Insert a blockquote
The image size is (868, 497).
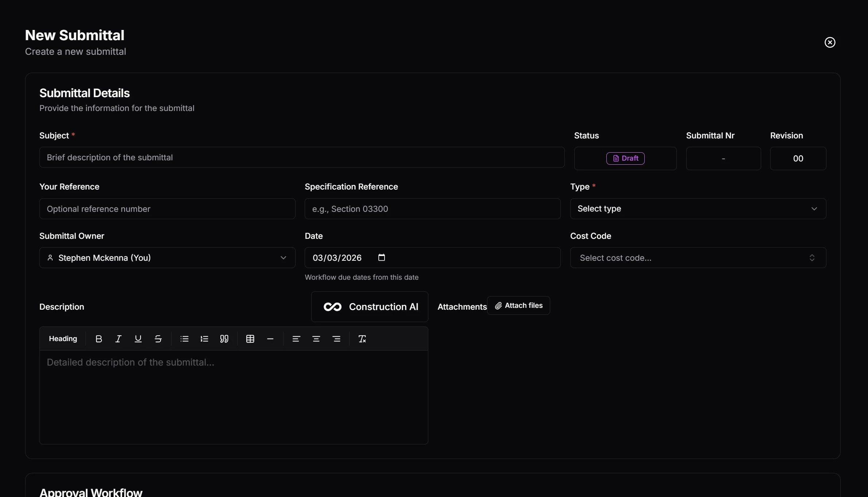(x=224, y=339)
